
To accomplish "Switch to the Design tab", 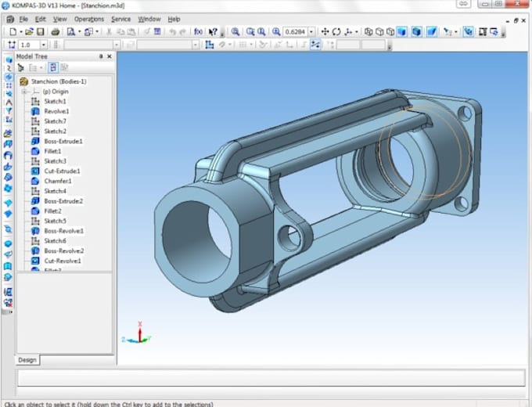I will click(27, 360).
